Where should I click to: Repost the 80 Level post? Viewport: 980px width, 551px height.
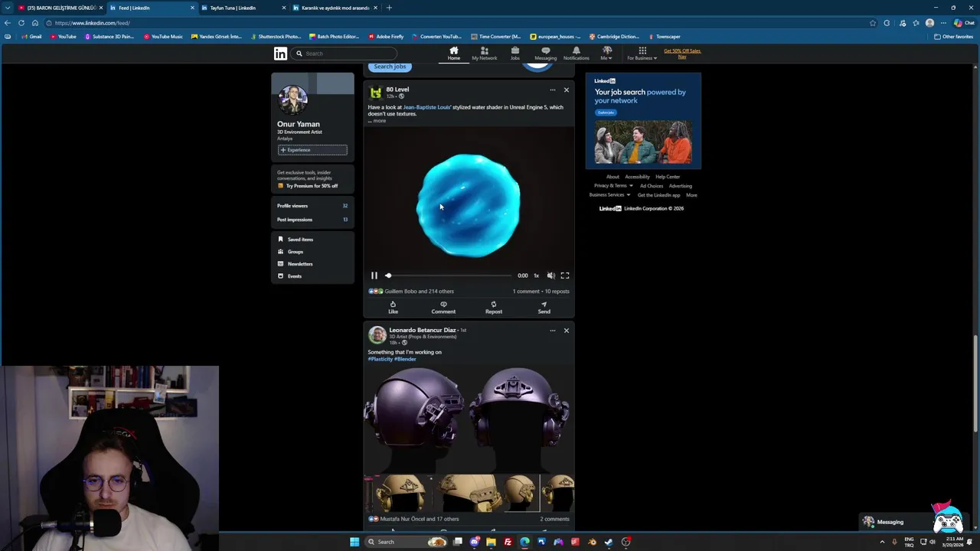(494, 307)
